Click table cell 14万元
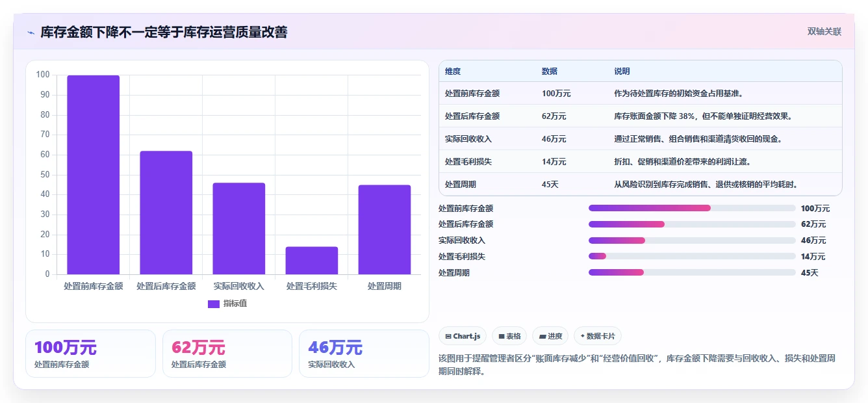 554,162
